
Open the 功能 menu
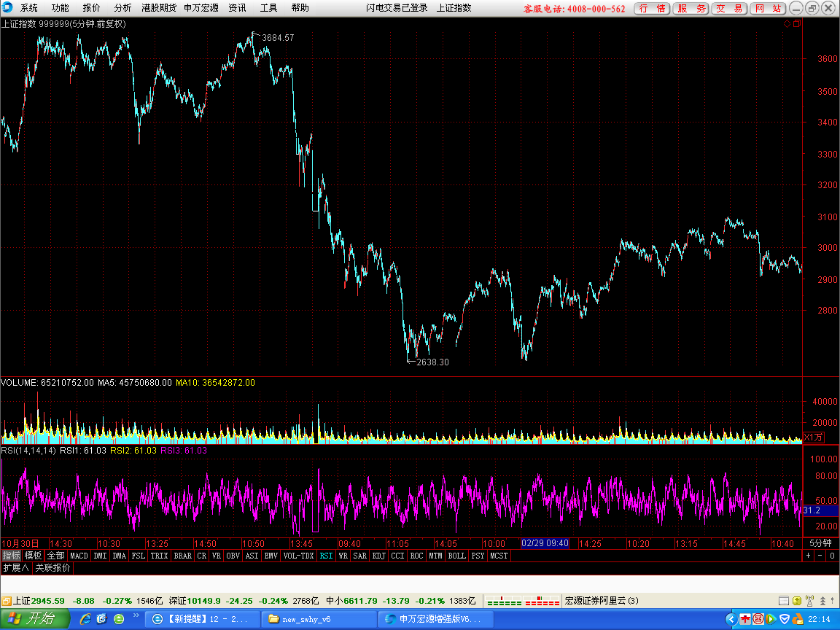tap(60, 7)
